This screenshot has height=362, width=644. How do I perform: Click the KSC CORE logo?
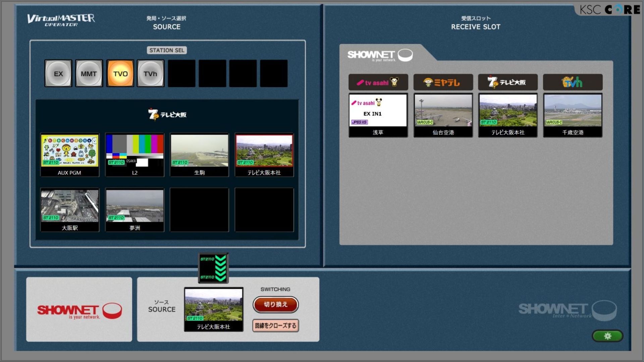click(610, 9)
